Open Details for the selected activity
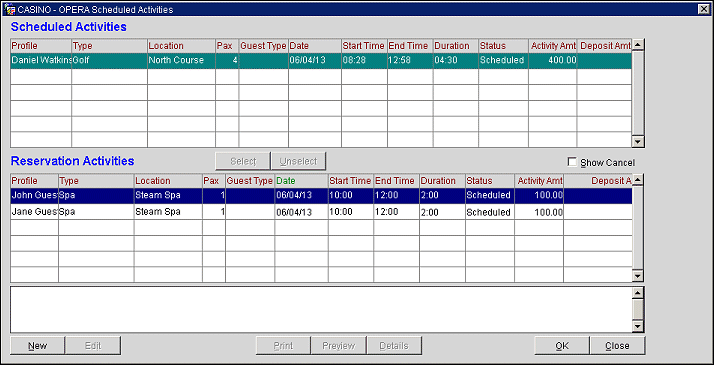 [394, 345]
